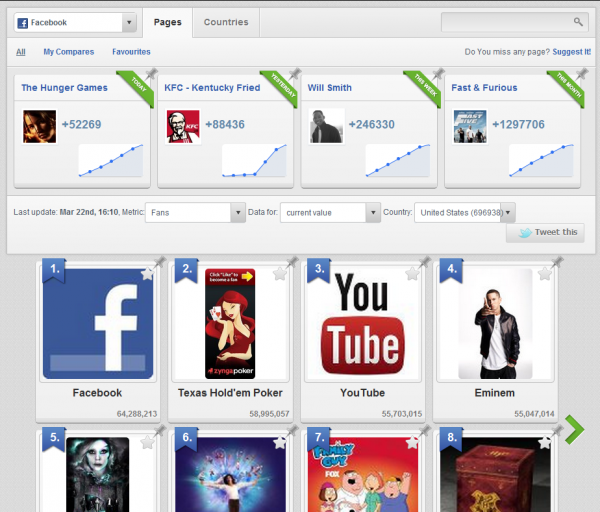Pin the YouTube ranking tile
The width and height of the screenshot is (600, 512).
424,262
